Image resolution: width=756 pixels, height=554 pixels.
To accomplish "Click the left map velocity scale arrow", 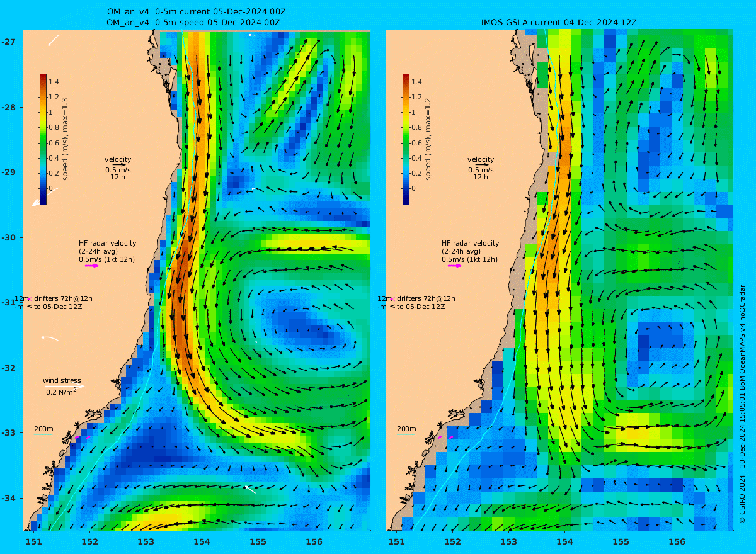I will (x=118, y=165).
